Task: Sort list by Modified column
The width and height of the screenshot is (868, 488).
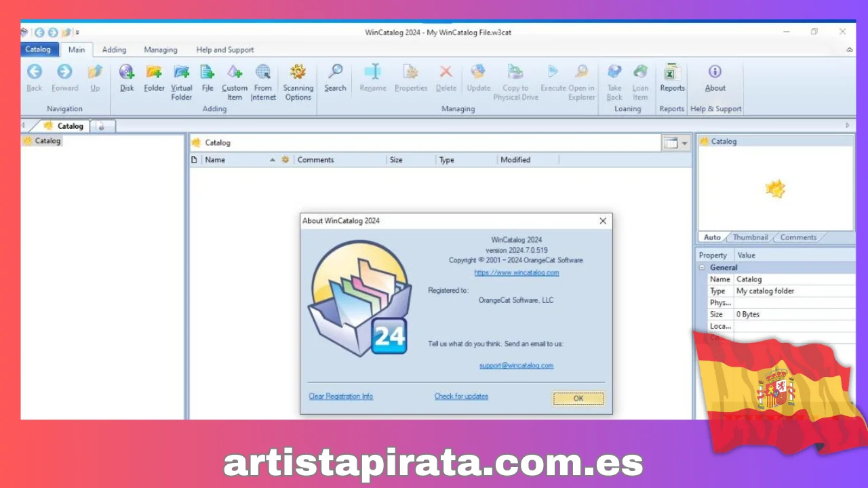Action: (x=528, y=160)
